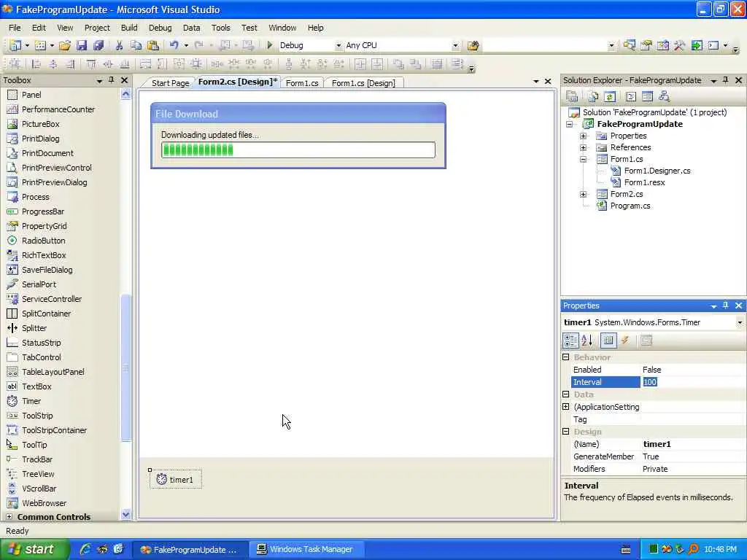
Task: Click the 'Downloading updated files...' label
Action: pos(210,135)
